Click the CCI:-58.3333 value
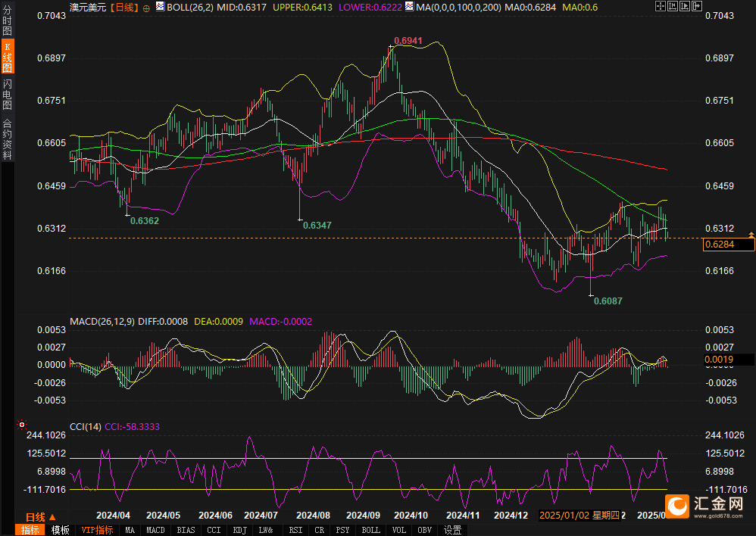 click(132, 426)
